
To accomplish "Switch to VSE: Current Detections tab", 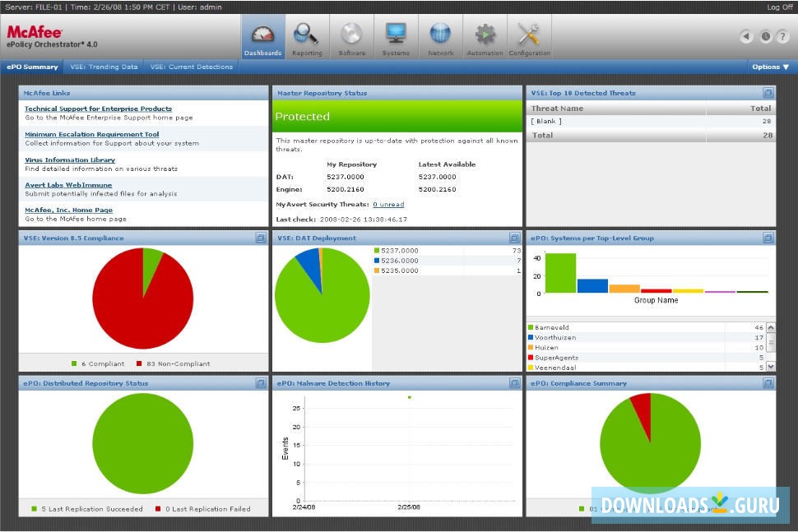I will (192, 67).
